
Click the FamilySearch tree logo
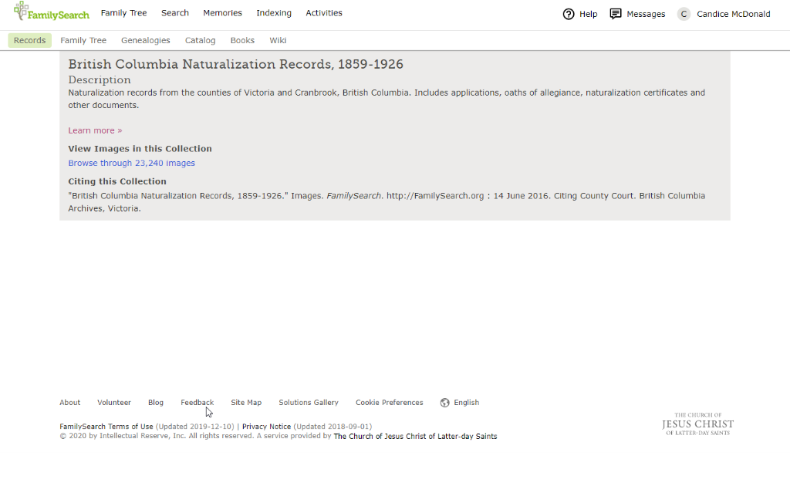point(21,12)
